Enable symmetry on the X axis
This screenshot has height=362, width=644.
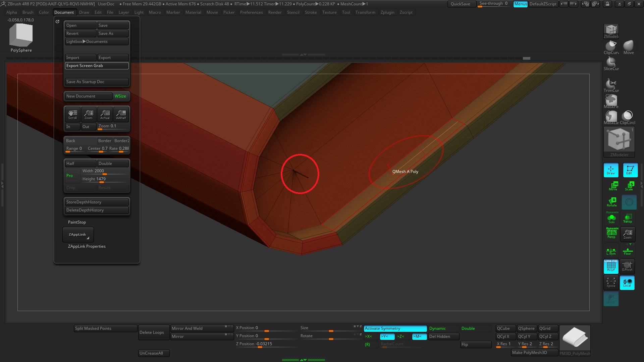click(x=370, y=337)
